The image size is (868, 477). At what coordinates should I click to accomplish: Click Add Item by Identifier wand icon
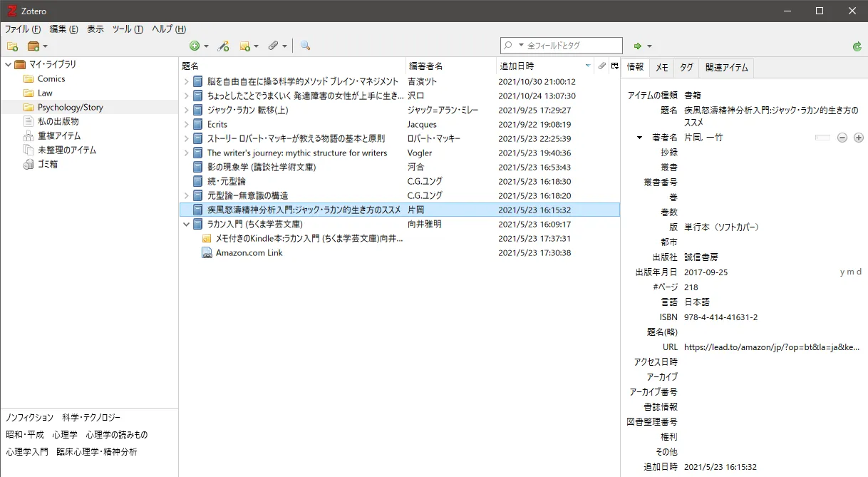pyautogui.click(x=223, y=46)
